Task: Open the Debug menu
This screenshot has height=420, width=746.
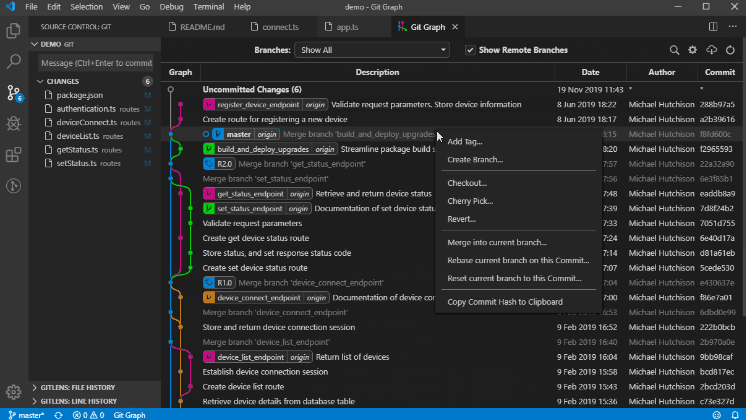Action: pyautogui.click(x=171, y=7)
